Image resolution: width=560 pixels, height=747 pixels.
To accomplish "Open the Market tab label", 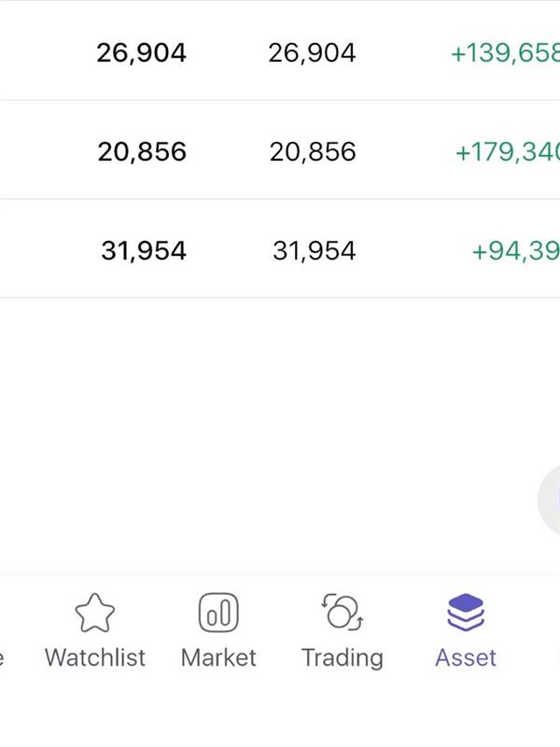I will 218,658.
